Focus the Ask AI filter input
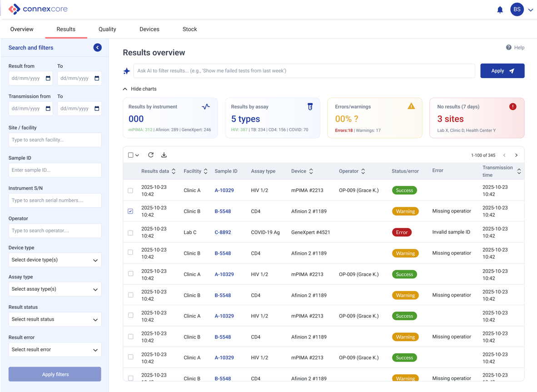537x392 pixels. [x=304, y=71]
